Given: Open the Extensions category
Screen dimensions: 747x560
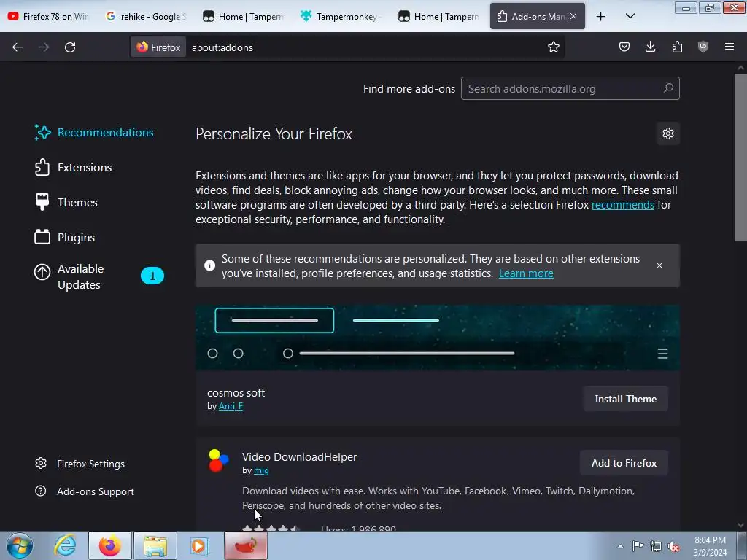Looking at the screenshot, I should pos(74,167).
